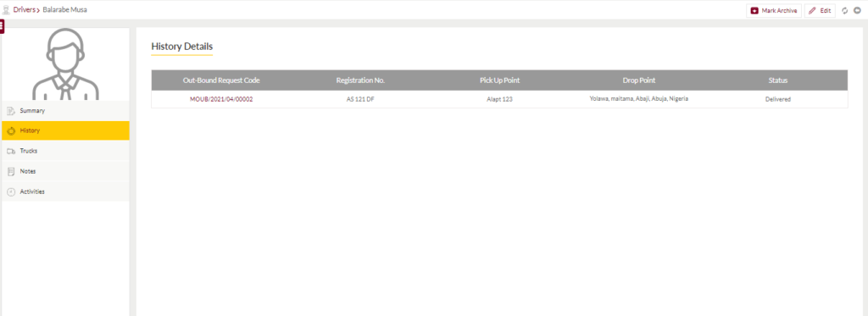The height and width of the screenshot is (316, 868).
Task: Open the Summary tab label
Action: pos(32,111)
